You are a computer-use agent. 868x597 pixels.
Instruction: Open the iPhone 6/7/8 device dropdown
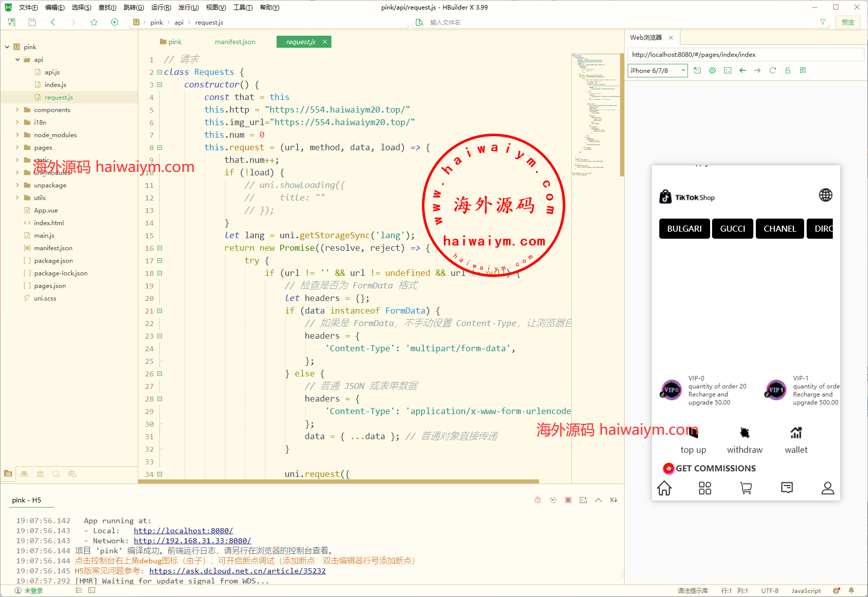657,71
